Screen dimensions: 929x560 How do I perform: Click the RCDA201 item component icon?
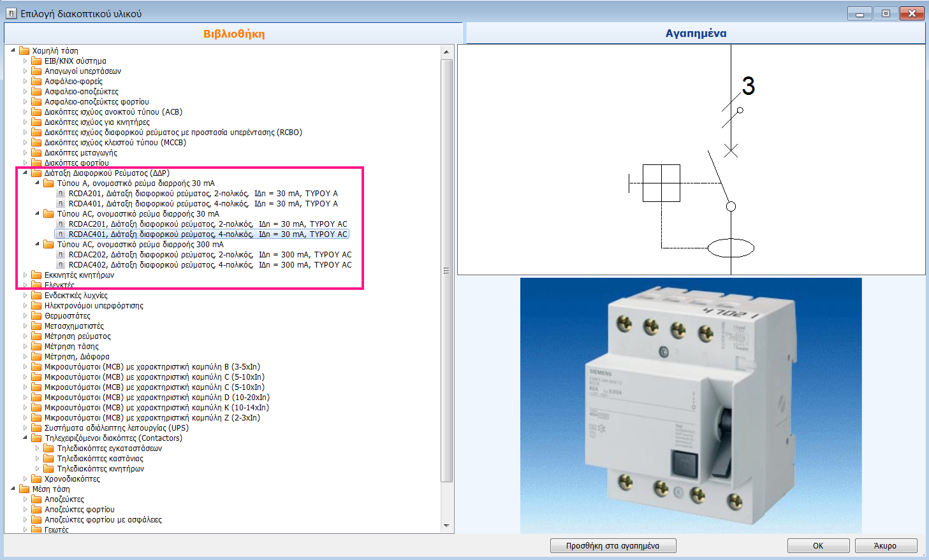point(61,194)
